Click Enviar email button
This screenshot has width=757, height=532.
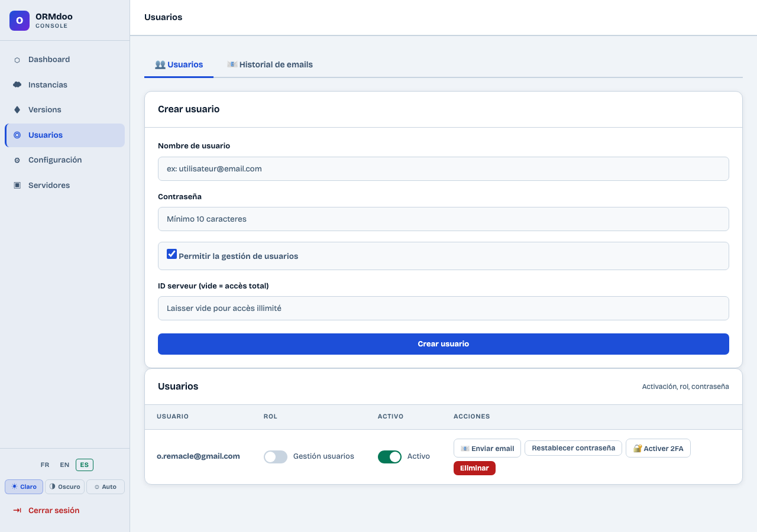click(x=487, y=448)
